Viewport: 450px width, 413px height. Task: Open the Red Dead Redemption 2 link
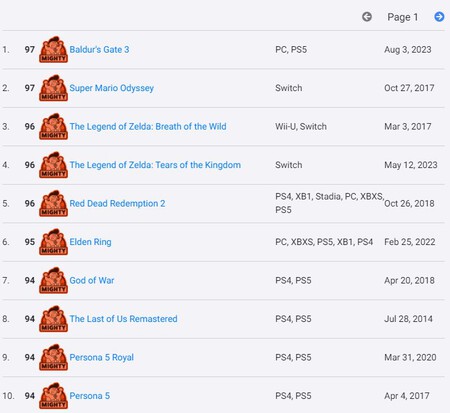pyautogui.click(x=117, y=203)
